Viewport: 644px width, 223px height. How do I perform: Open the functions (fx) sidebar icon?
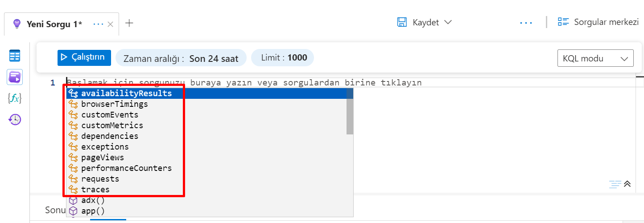[x=15, y=98]
